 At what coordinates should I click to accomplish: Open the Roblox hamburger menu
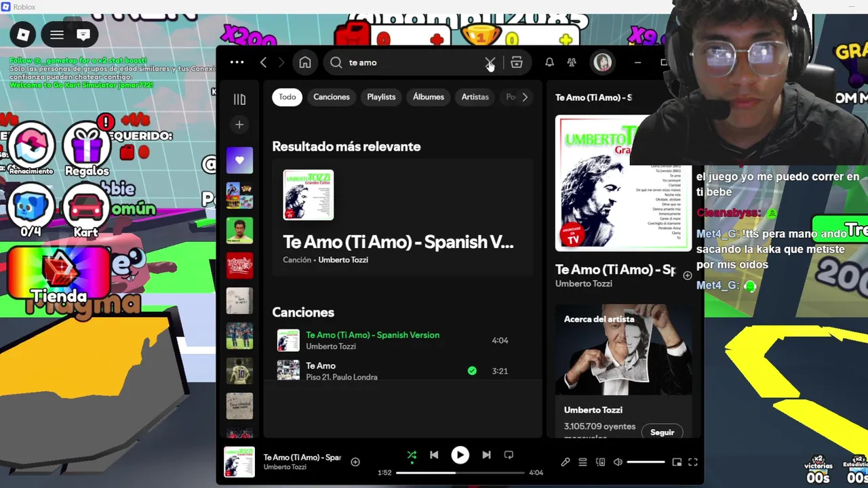click(57, 35)
